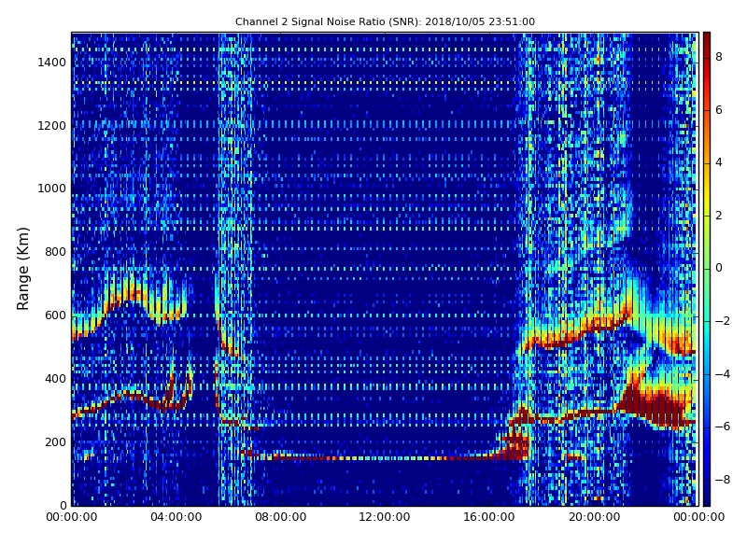Click the Range (Km) axis label
This screenshot has height=560, width=747.
pos(22,269)
